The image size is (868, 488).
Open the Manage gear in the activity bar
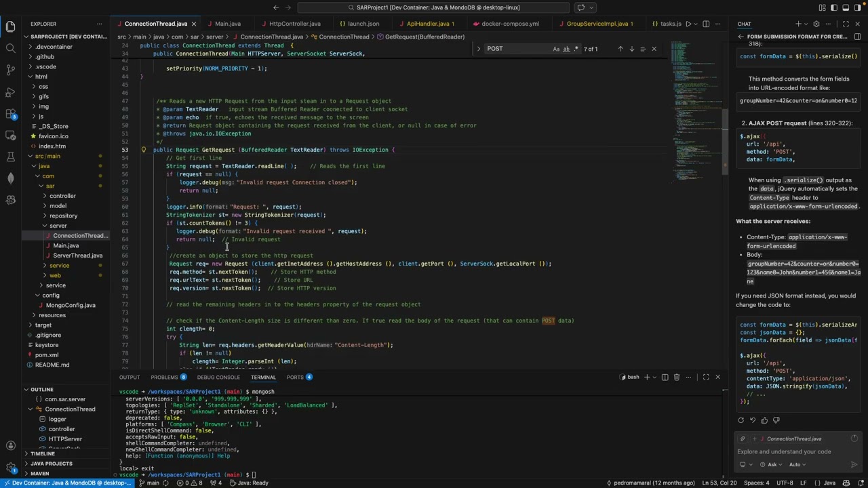click(10, 468)
